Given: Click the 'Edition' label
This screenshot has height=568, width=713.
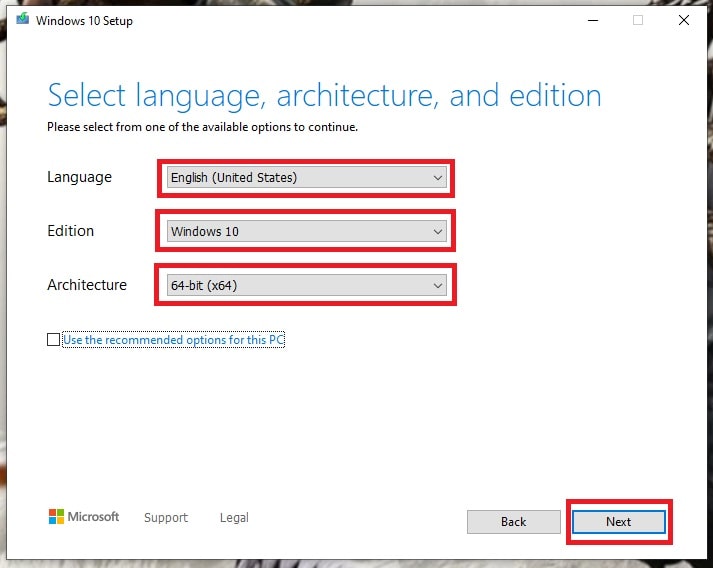Looking at the screenshot, I should coord(70,231).
